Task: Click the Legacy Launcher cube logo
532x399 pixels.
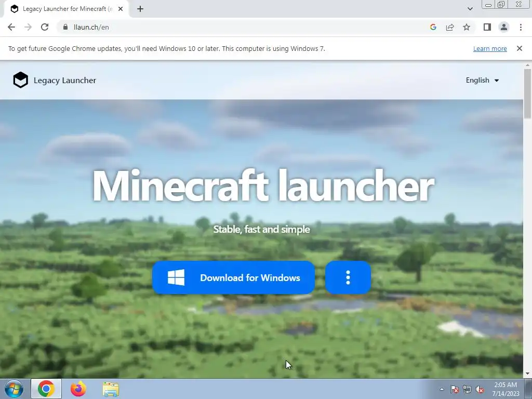Action: [x=20, y=80]
